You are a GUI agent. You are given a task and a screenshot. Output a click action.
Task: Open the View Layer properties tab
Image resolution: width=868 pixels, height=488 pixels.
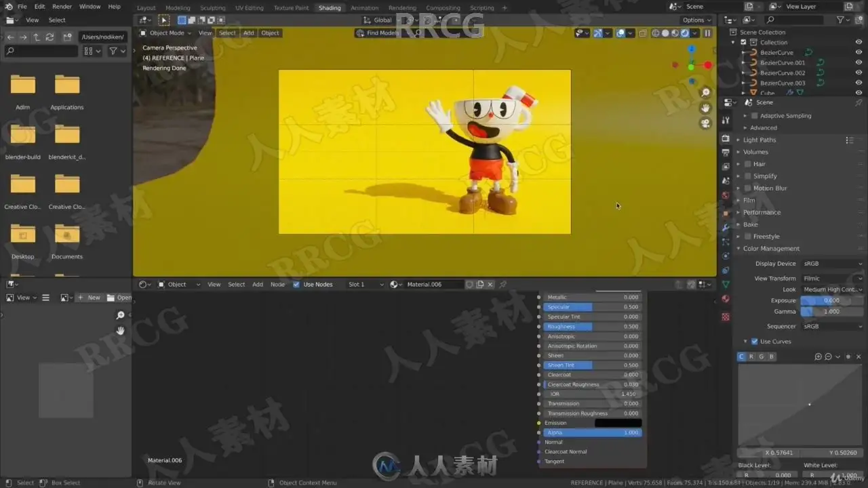pos(726,166)
